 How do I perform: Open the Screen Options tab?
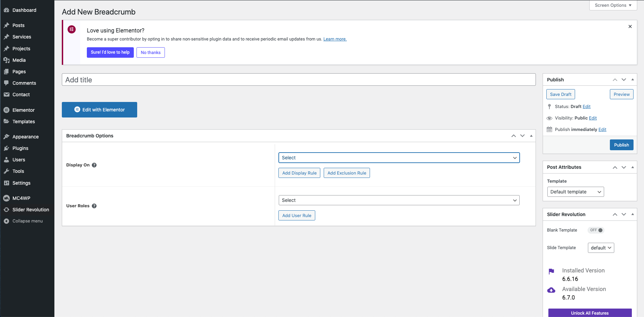click(613, 5)
